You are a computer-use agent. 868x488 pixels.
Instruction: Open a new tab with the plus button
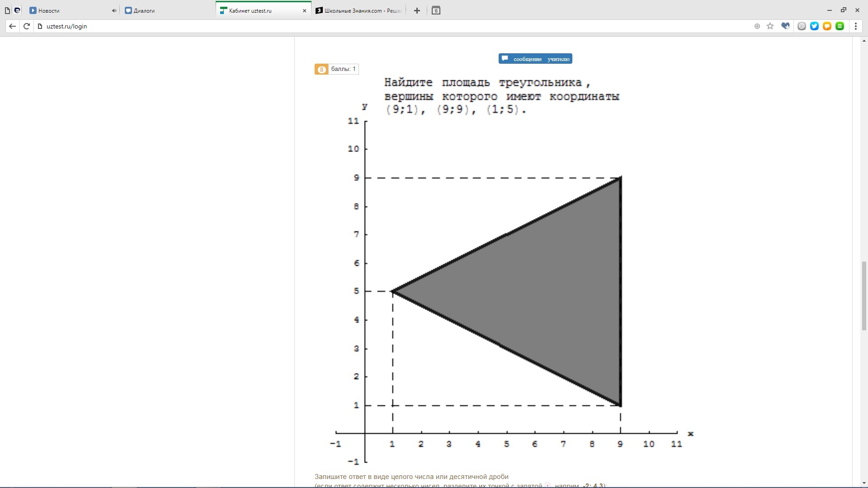coord(417,10)
